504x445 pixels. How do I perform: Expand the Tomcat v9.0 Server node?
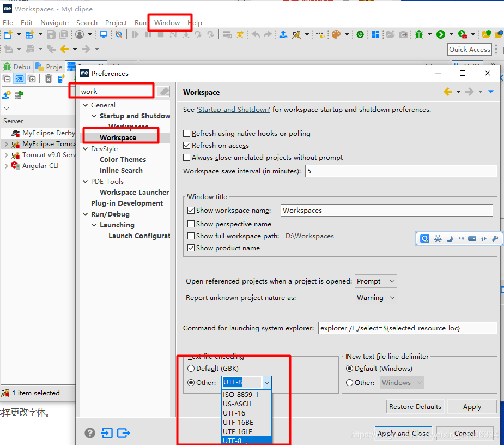coord(6,155)
